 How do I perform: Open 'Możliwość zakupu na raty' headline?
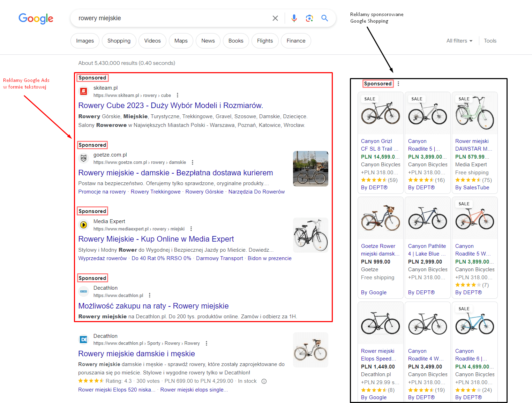click(153, 306)
